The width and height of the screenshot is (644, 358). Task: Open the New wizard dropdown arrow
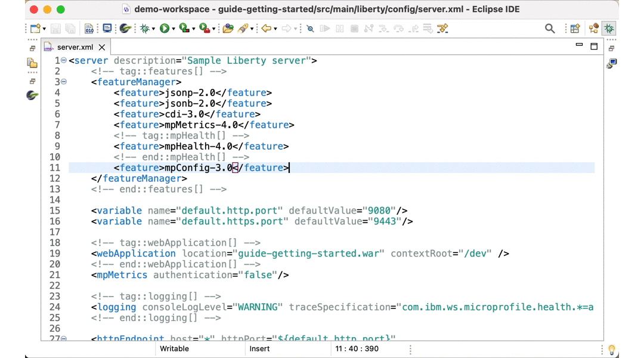[44, 29]
